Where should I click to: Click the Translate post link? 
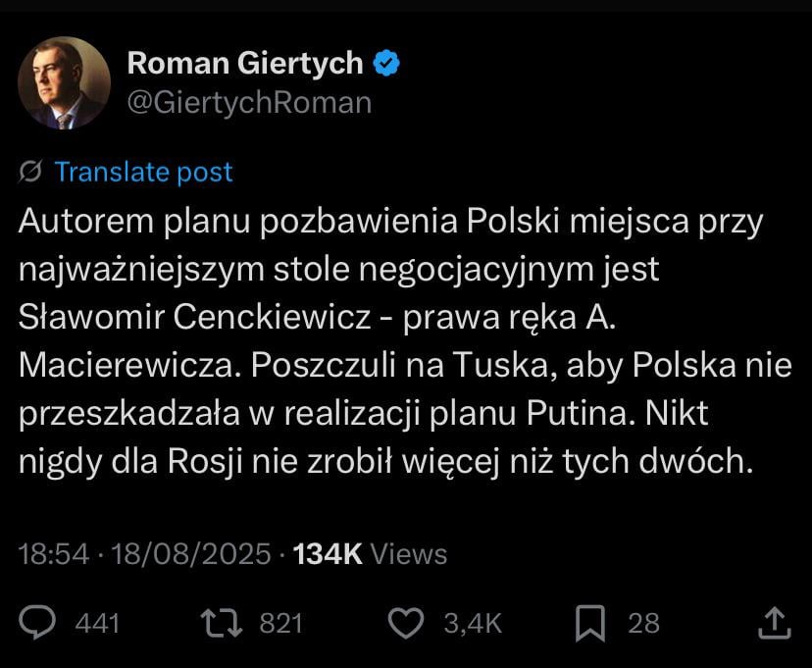[143, 172]
